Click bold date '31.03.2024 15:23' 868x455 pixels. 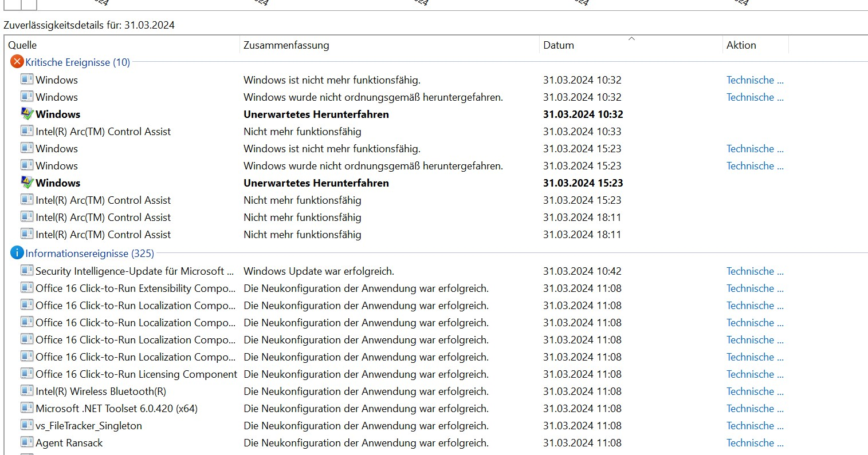[x=583, y=183]
